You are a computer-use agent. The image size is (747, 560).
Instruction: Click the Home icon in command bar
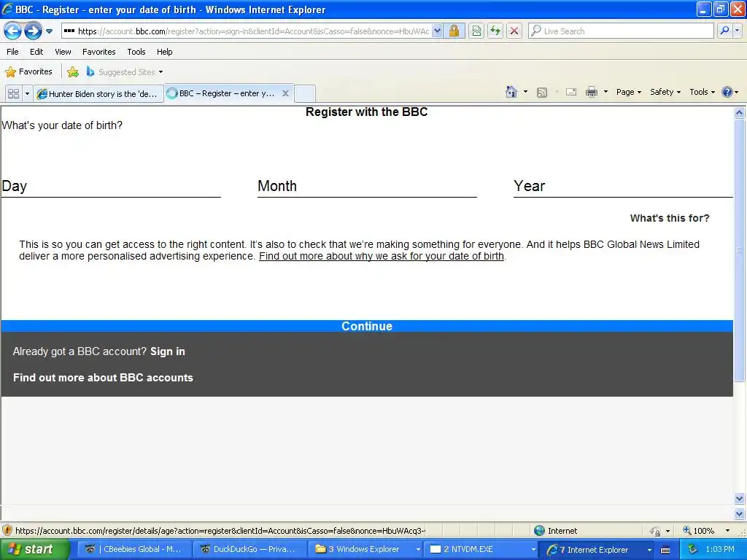[x=511, y=92]
